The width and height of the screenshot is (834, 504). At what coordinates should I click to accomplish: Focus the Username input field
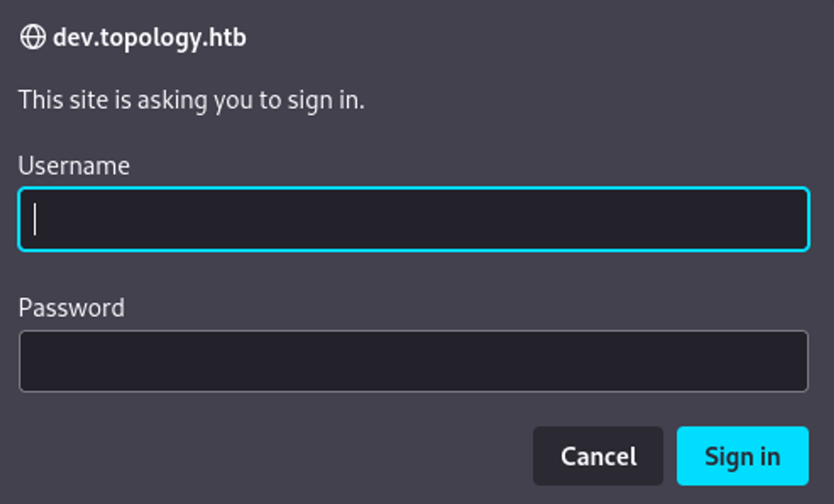[413, 219]
